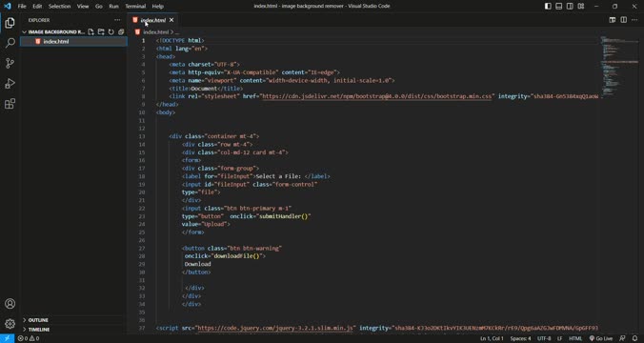Open errors and warnings problems indicator
Screen dimensions: 644x343
[29, 338]
